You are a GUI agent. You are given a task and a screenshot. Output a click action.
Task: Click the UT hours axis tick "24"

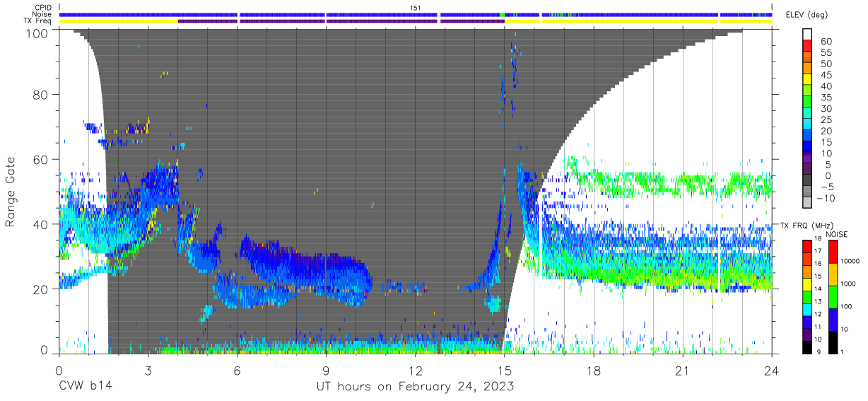(772, 370)
